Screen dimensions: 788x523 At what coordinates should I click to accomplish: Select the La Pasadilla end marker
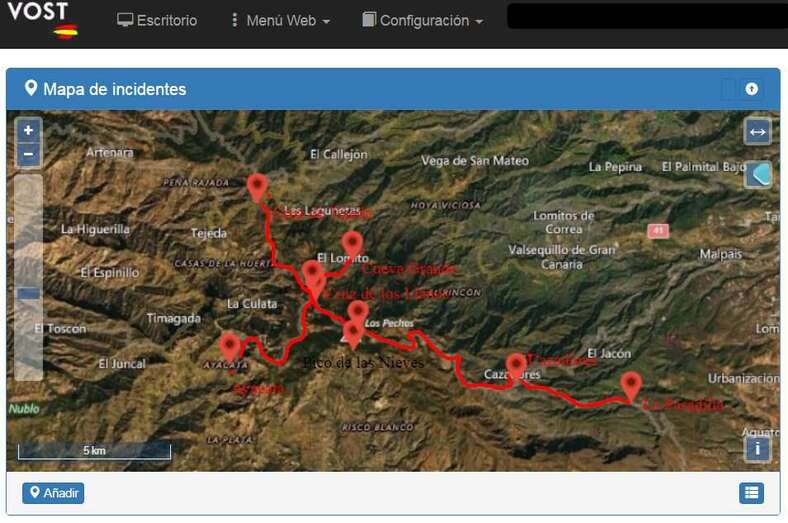pyautogui.click(x=631, y=386)
